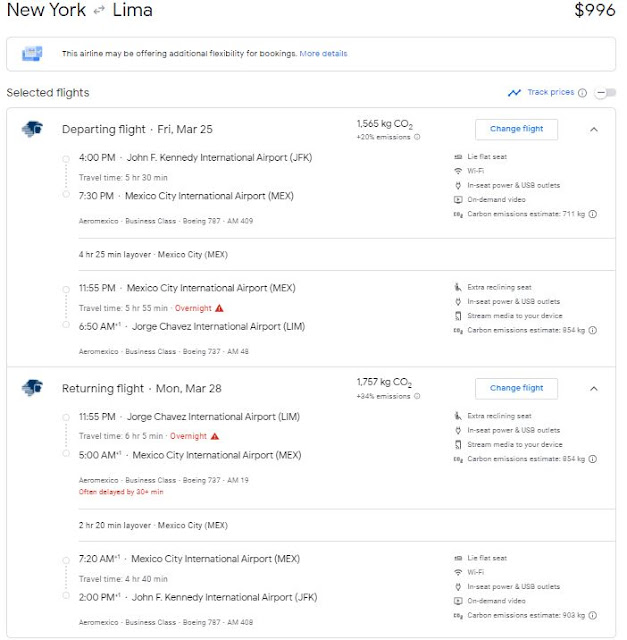The image size is (627, 640).
Task: Click the Aeromexico logo on departing flight
Action: point(32,129)
